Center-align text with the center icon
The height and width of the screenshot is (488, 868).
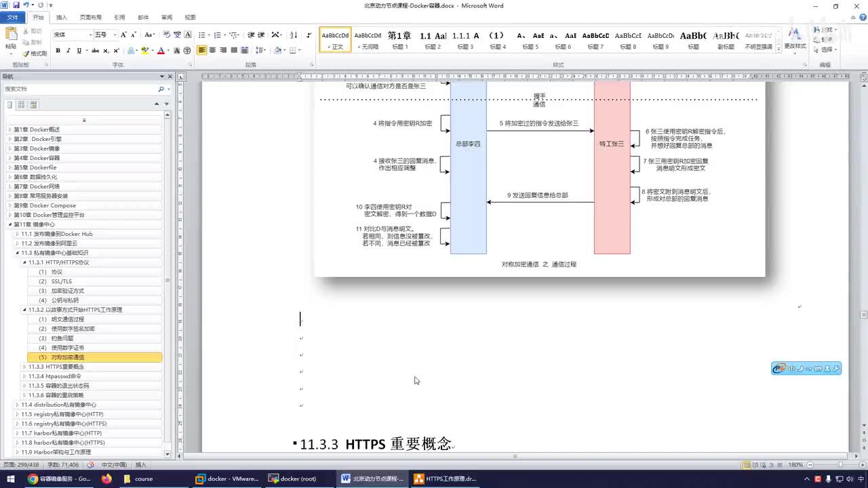[212, 51]
